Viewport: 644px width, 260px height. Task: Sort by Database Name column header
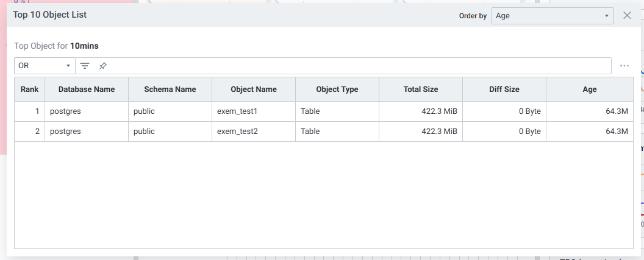point(87,90)
